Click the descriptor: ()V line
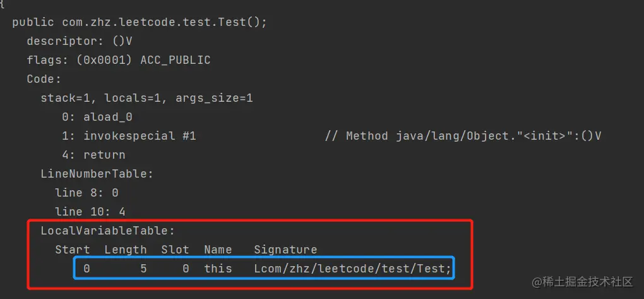The image size is (644, 299). tap(80, 41)
